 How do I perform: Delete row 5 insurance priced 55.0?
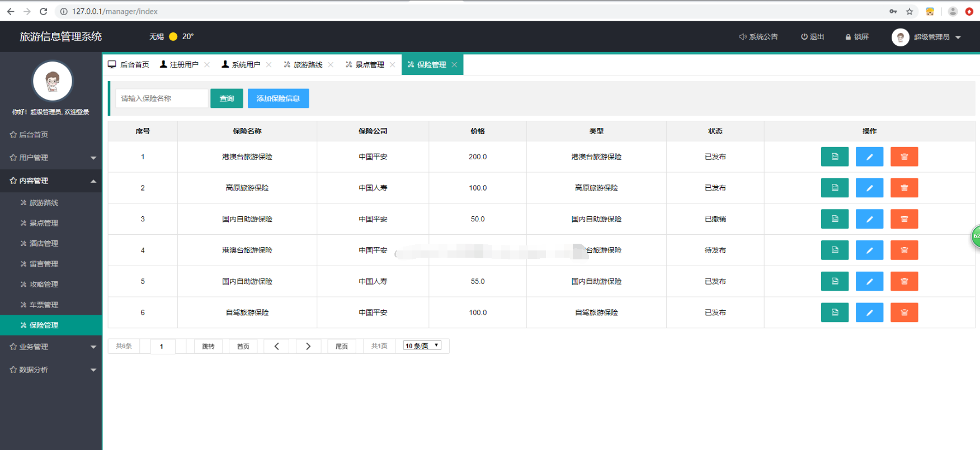click(904, 281)
